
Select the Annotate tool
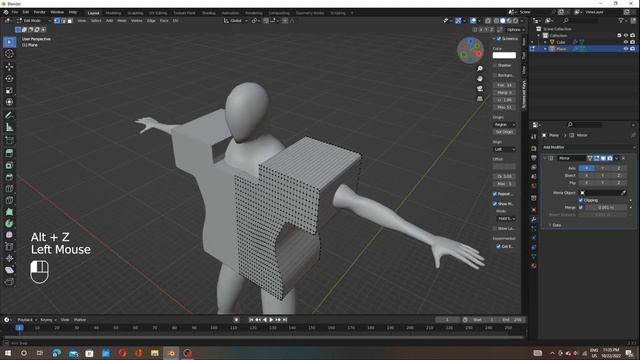tap(9, 115)
